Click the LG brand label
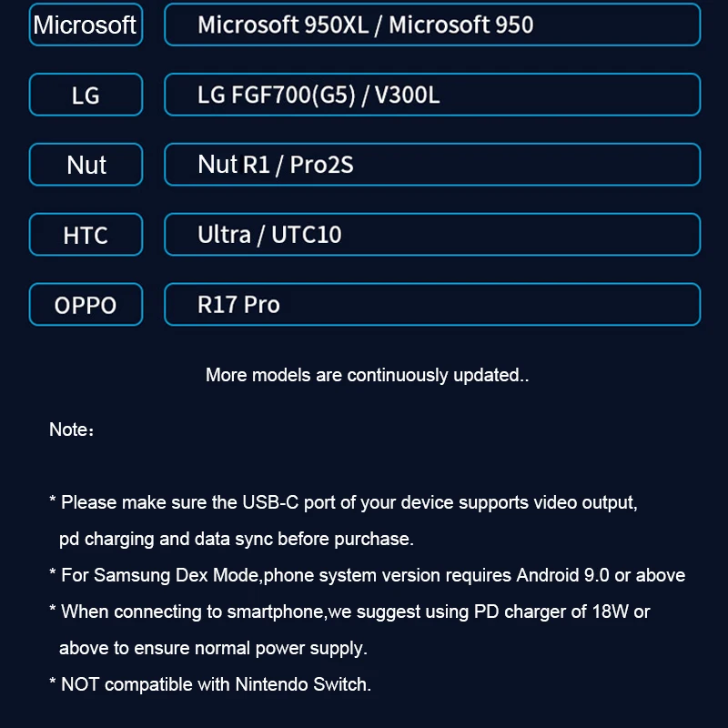 [x=86, y=95]
